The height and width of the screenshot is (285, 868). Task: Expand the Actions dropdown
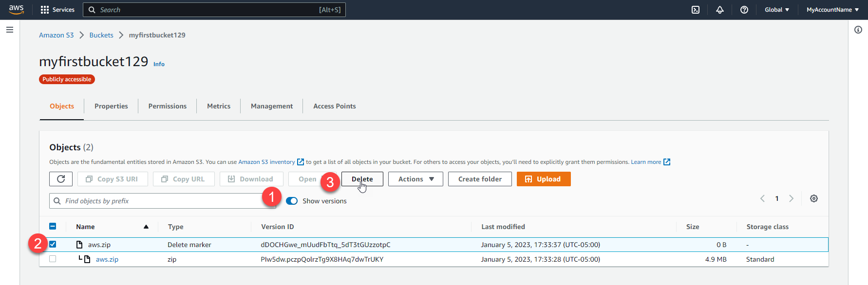(x=415, y=179)
